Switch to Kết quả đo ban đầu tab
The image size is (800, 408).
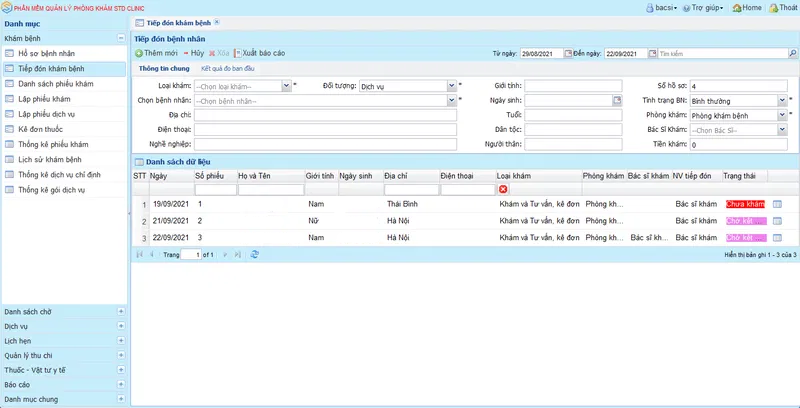click(x=227, y=69)
